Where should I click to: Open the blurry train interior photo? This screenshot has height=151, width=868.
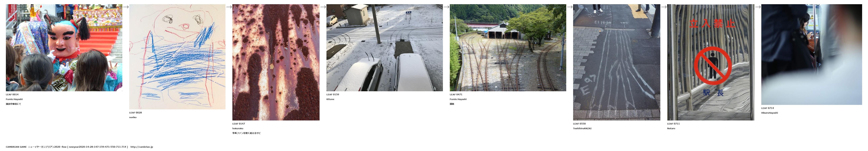coord(811,55)
